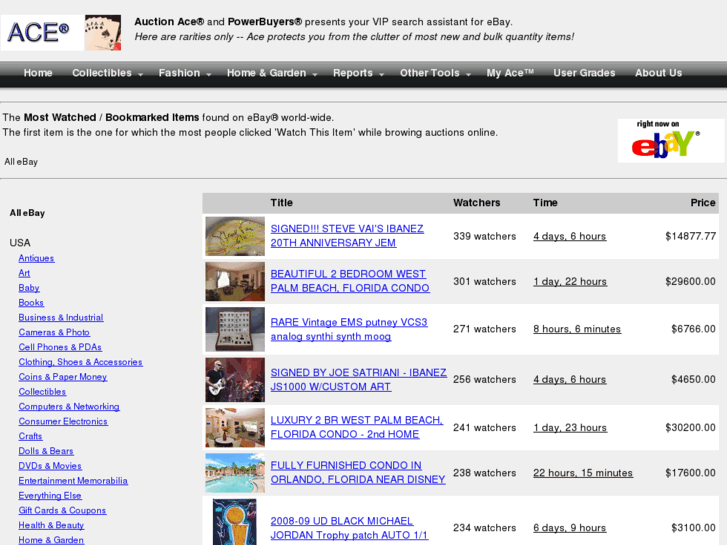Image resolution: width=727 pixels, height=545 pixels.
Task: Click '1 day, 23 hours' time link
Action: [x=570, y=428]
